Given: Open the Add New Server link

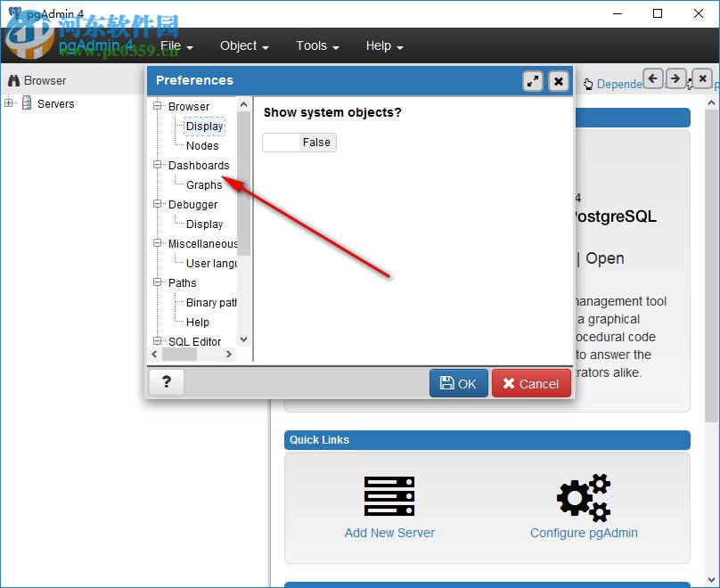Looking at the screenshot, I should pos(389,533).
